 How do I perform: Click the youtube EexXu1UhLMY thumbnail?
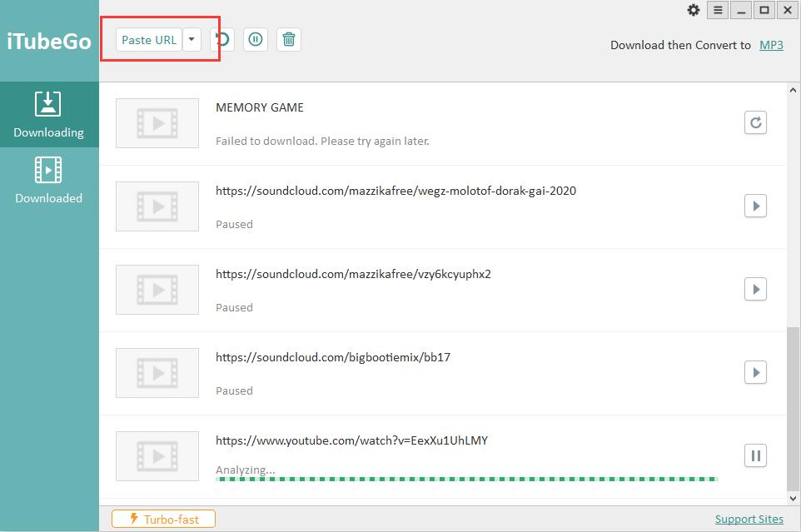pos(157,456)
